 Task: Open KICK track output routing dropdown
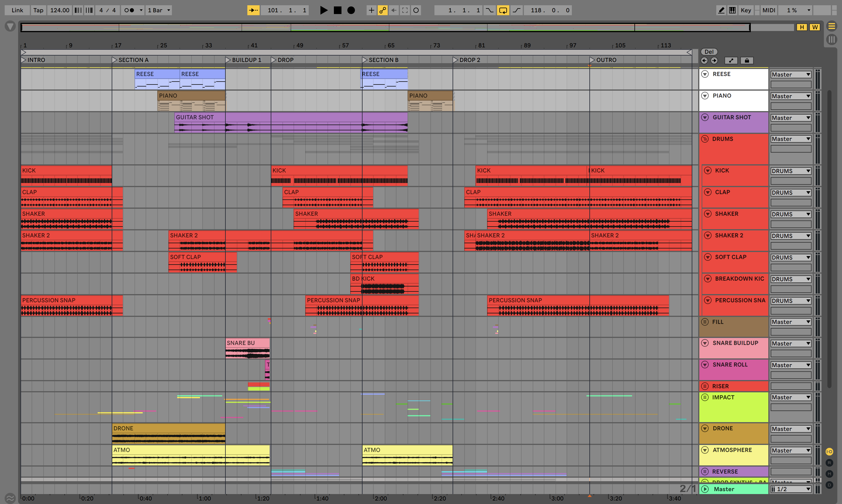click(791, 171)
